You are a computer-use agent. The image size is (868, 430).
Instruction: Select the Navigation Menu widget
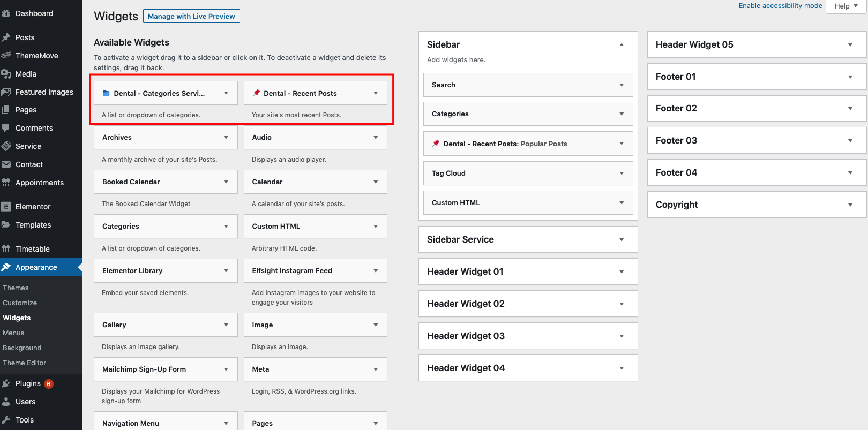pos(166,421)
